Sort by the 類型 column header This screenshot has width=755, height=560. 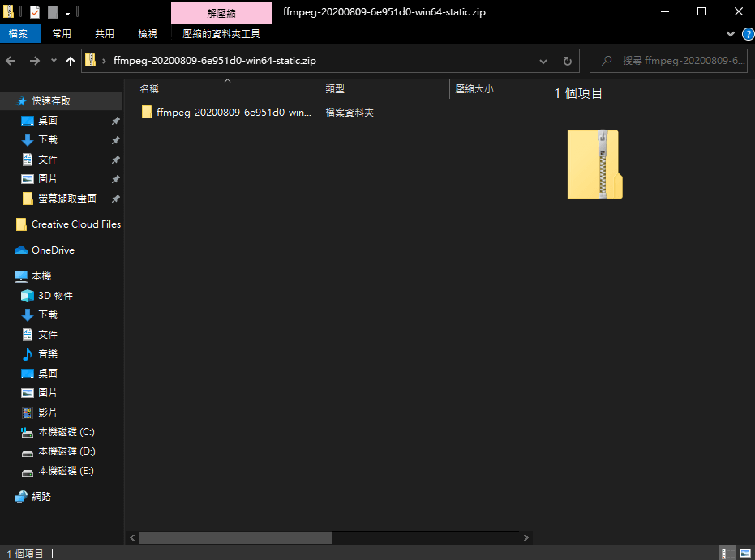[x=335, y=88]
